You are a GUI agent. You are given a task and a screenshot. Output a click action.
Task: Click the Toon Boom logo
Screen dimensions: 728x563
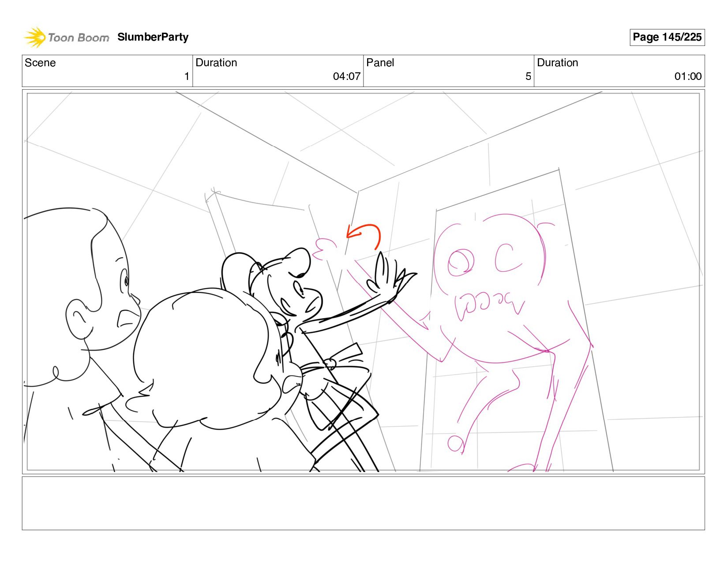coord(66,37)
